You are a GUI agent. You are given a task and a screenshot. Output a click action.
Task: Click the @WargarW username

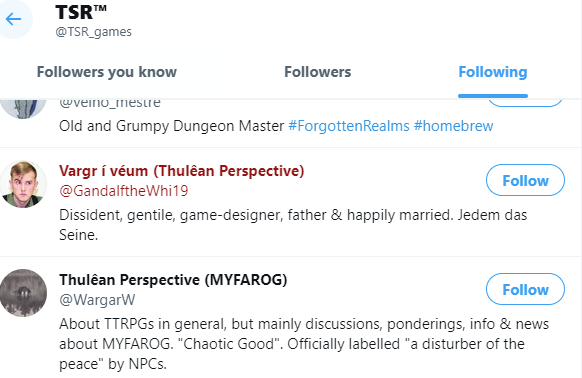97,300
